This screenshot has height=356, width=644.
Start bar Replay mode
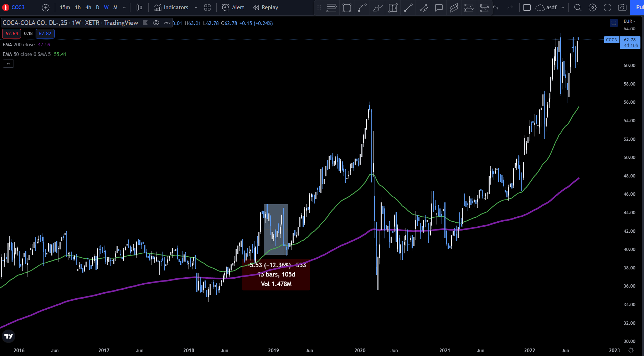click(x=266, y=7)
